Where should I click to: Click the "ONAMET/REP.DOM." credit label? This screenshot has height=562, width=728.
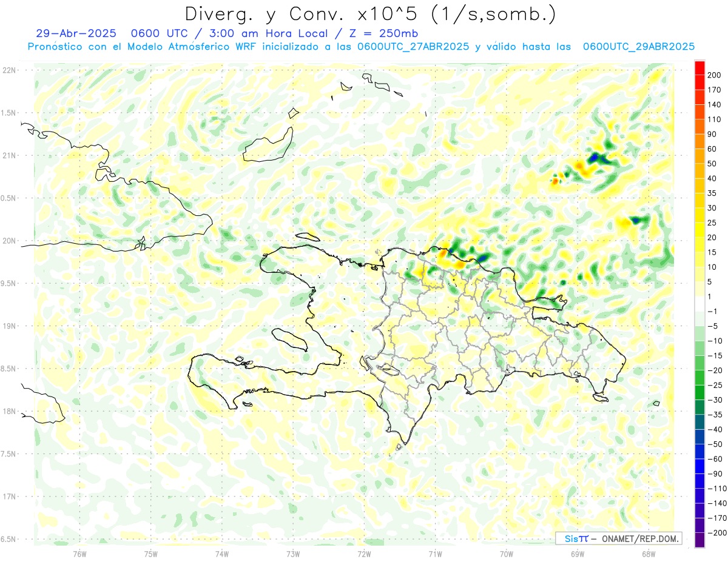coord(639,538)
